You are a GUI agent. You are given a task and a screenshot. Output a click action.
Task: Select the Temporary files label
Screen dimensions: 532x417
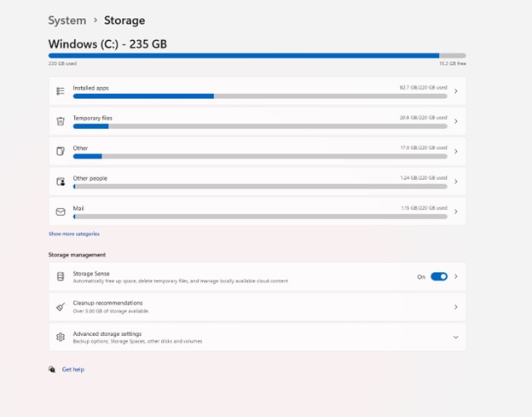pyautogui.click(x=93, y=118)
